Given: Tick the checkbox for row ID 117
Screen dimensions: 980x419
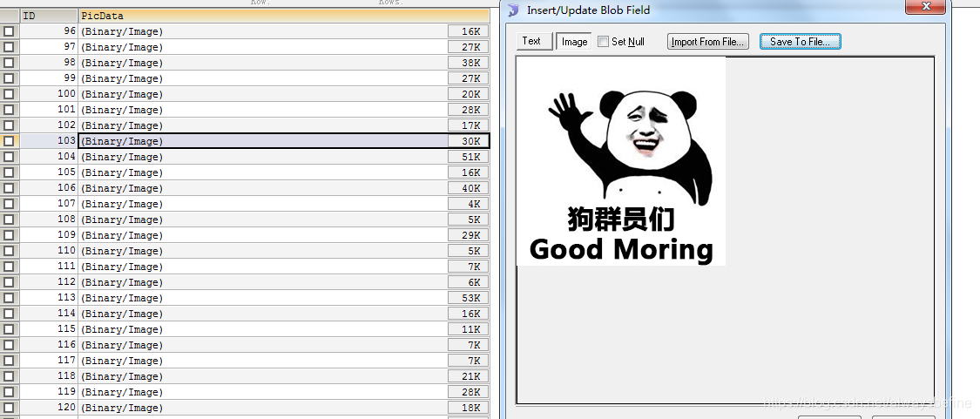Looking at the screenshot, I should pos(9,361).
